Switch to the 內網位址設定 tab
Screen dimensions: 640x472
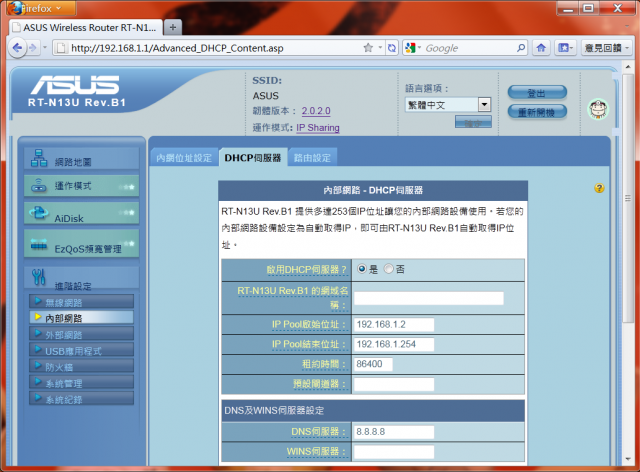click(x=184, y=158)
